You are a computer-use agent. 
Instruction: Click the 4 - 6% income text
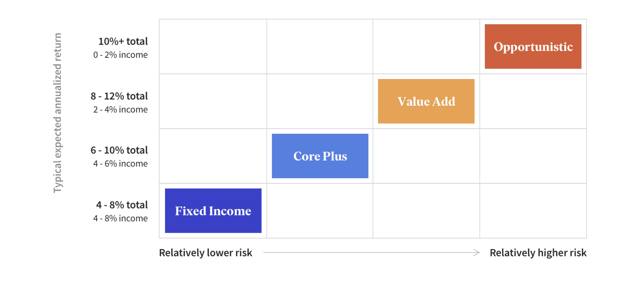120,164
